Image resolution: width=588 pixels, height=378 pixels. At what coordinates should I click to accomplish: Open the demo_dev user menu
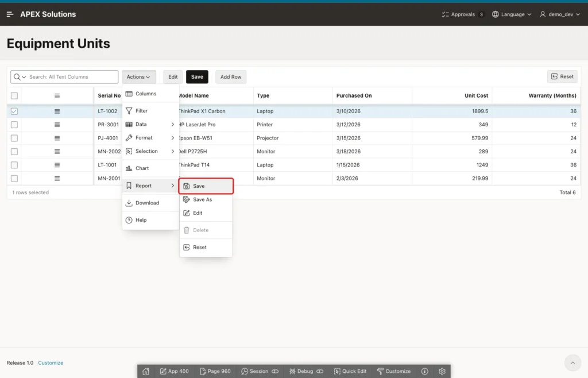coord(560,14)
